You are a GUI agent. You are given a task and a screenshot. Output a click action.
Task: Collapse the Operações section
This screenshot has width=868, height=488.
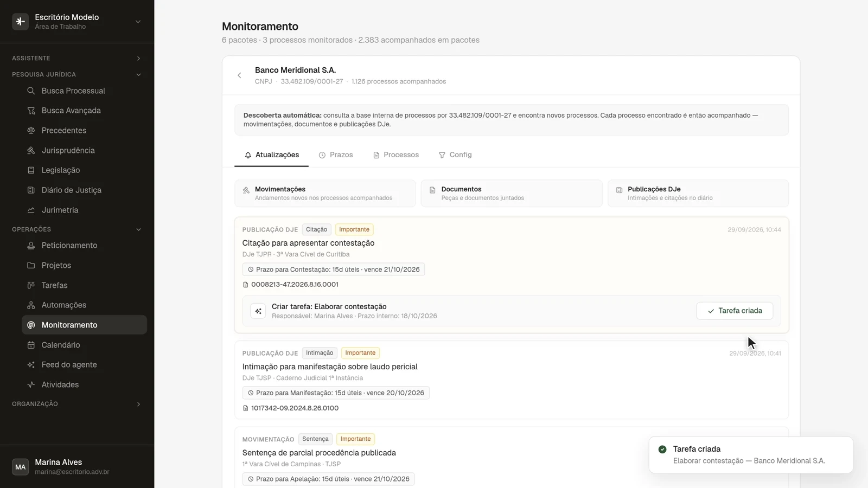76,229
